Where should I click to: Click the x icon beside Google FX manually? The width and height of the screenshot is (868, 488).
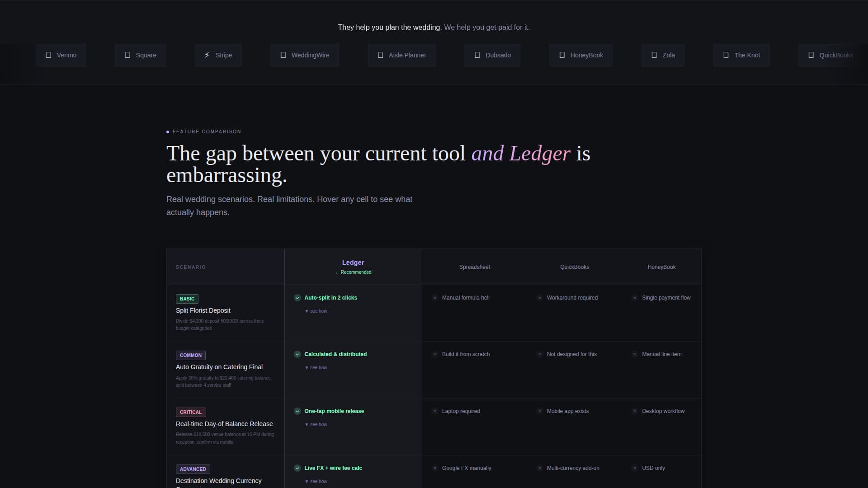coord(435,468)
